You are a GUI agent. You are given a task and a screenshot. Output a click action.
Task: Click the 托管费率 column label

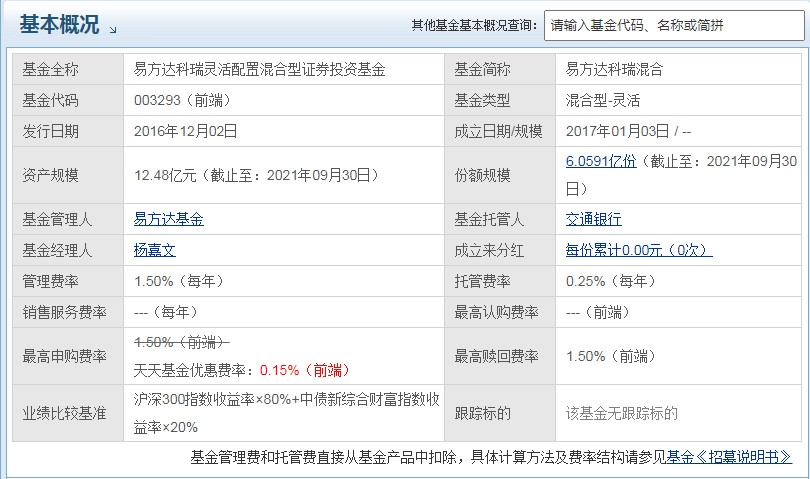[482, 281]
